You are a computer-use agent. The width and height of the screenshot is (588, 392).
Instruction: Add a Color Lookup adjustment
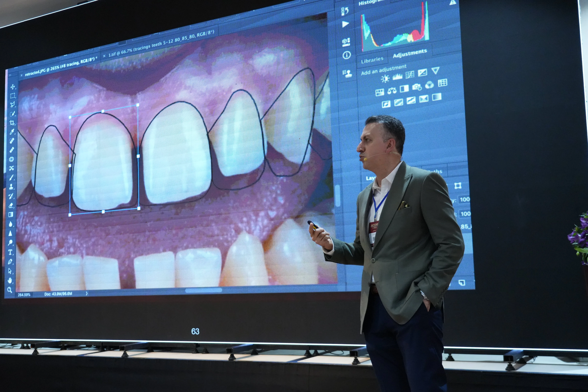coord(443,83)
